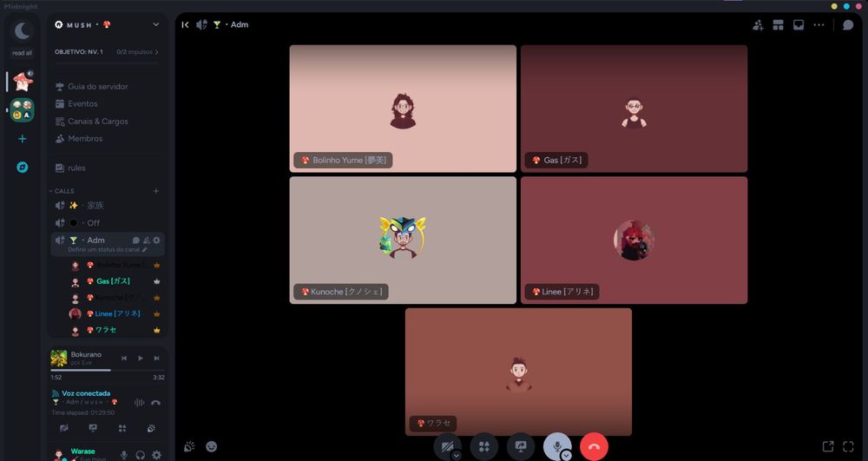Seek in the Bokurano song progress bar
This screenshot has height=461, width=868.
click(107, 370)
